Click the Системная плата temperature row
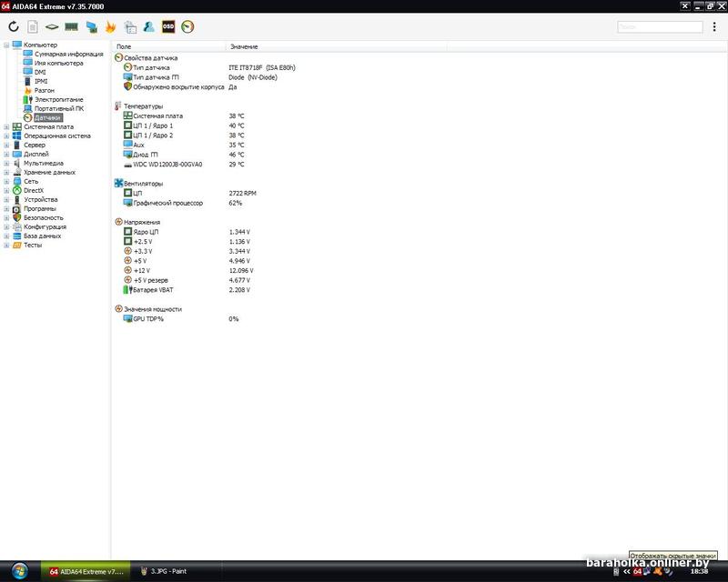728x582 pixels. (x=184, y=116)
